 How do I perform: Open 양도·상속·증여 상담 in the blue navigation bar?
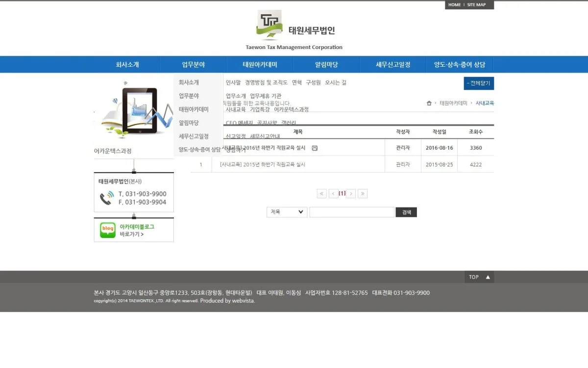pyautogui.click(x=460, y=64)
